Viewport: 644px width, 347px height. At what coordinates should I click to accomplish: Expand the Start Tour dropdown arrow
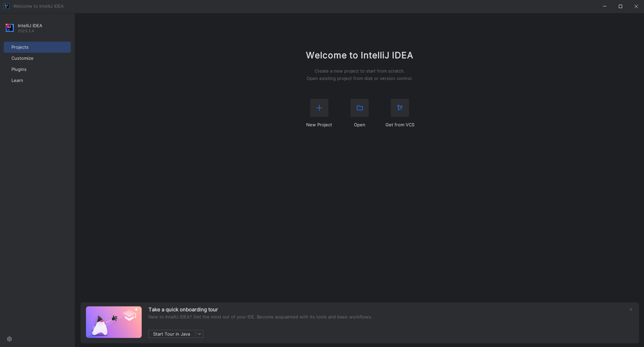point(199,334)
